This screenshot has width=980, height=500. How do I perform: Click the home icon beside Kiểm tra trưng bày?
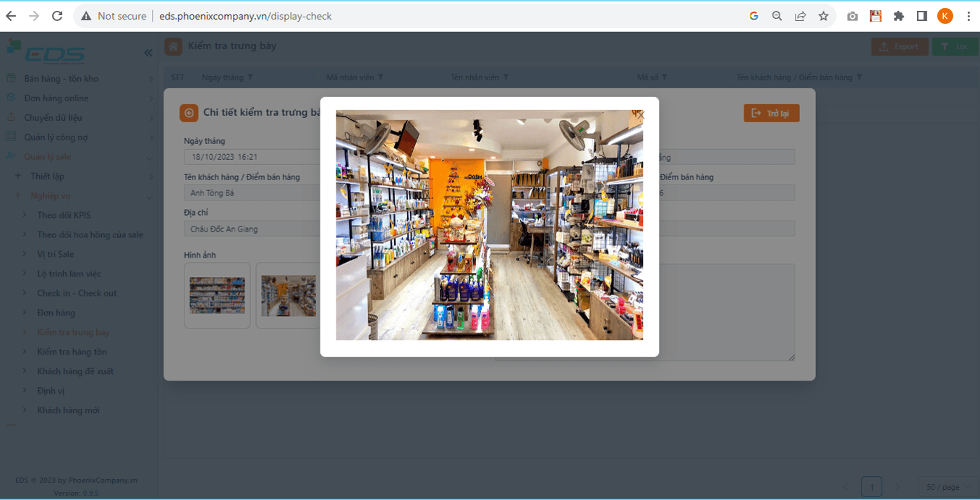173,47
